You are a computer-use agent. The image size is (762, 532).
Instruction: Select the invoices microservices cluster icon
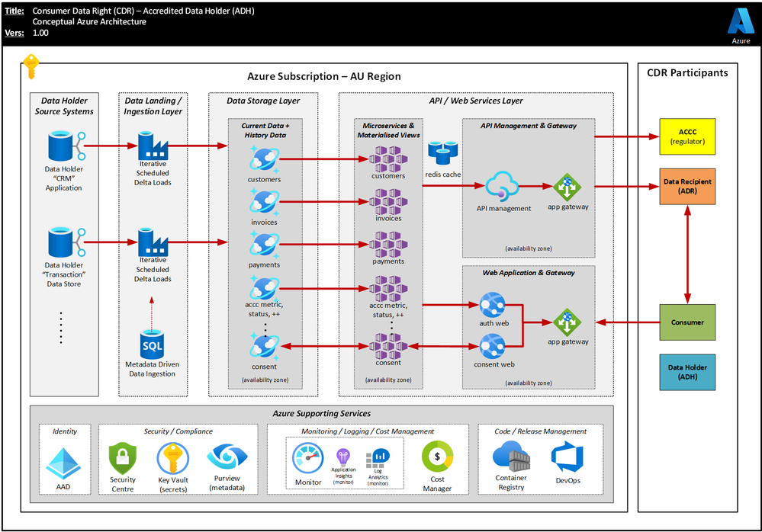(x=388, y=201)
